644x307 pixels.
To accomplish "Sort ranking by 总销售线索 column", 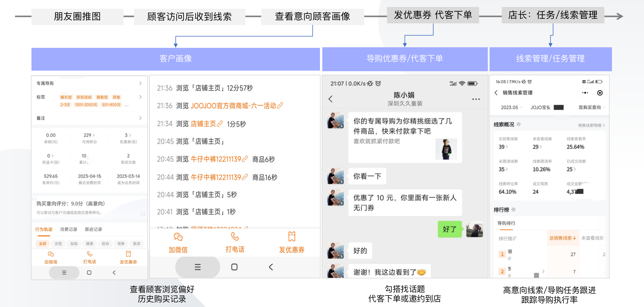I will pos(562,238).
